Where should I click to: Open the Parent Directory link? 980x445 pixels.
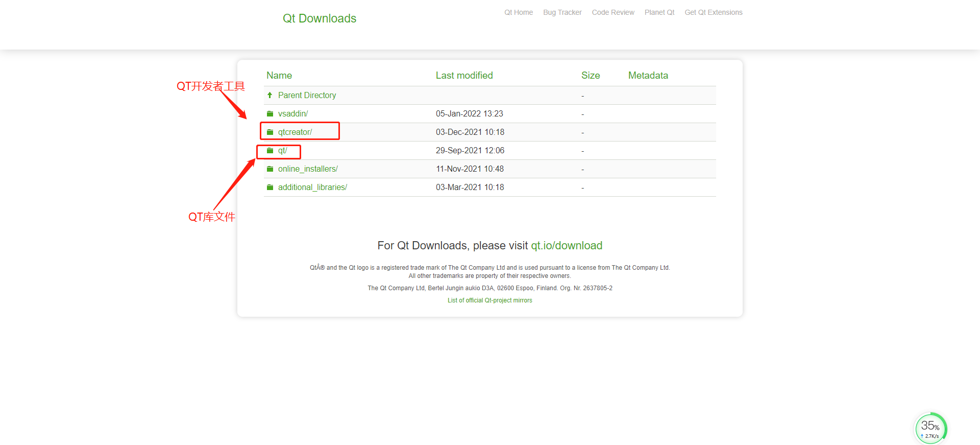(307, 95)
